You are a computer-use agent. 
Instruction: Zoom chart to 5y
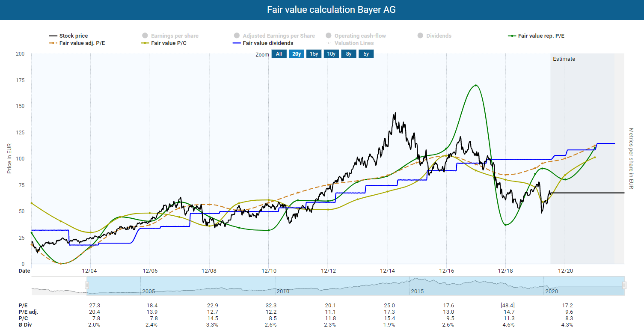click(x=366, y=54)
